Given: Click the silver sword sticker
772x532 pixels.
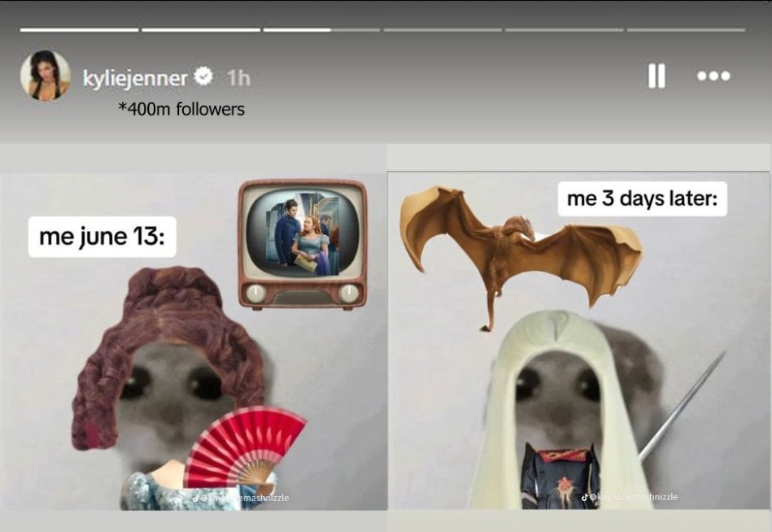Looking at the screenshot, I should point(682,406).
